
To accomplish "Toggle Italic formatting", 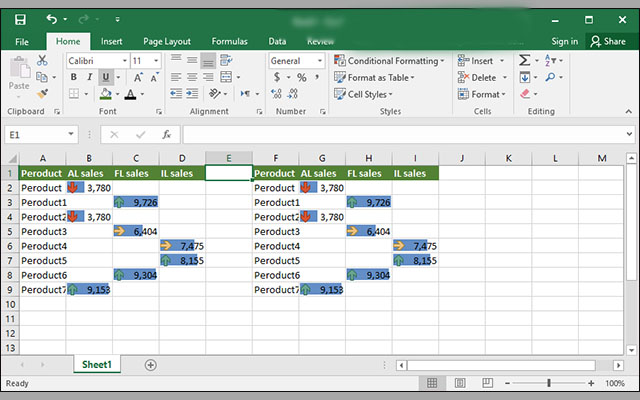I will [x=90, y=78].
